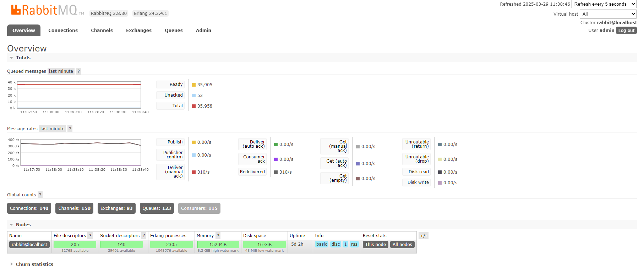The height and width of the screenshot is (267, 644).
Task: Click Exchanges: 83 count button
Action: pyautogui.click(x=116, y=208)
